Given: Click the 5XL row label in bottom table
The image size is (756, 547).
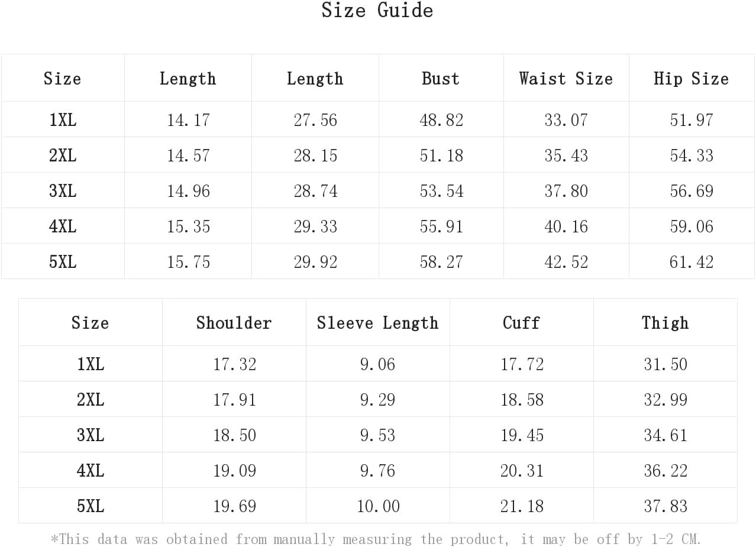Looking at the screenshot, I should [91, 506].
